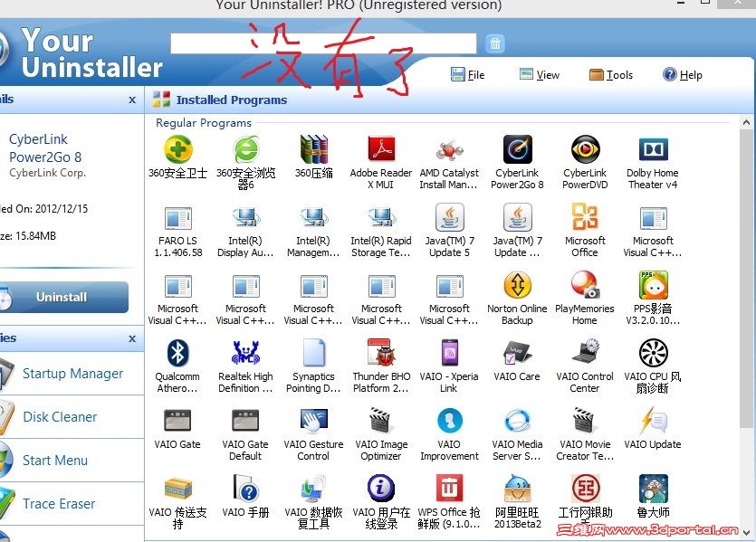Select VAIO Update program icon
Screen dimensions: 756x542
point(654,421)
